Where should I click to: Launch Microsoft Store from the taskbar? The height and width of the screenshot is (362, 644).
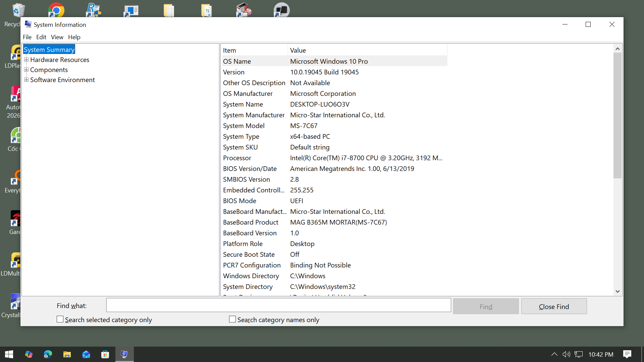pyautogui.click(x=105, y=354)
